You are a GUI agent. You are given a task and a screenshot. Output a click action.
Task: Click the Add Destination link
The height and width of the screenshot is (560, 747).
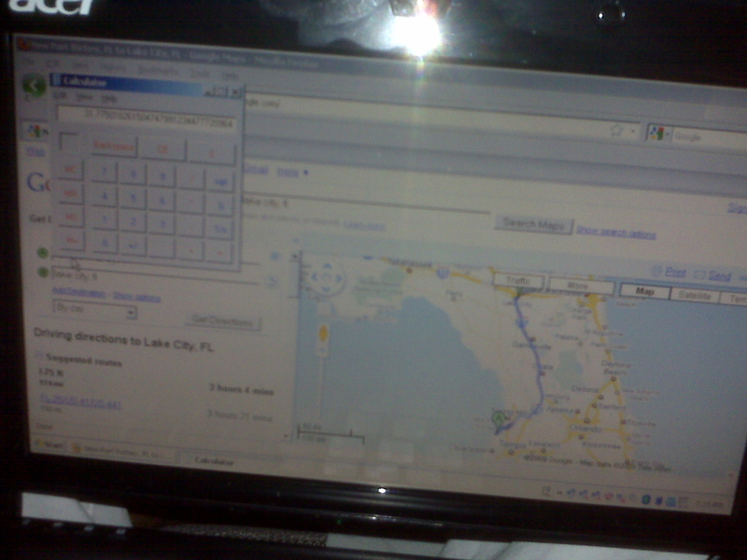[78, 293]
